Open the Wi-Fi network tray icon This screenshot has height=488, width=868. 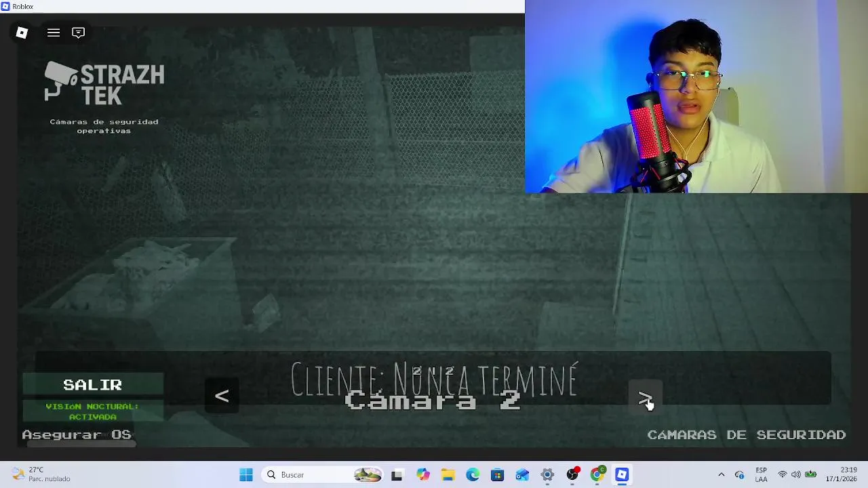click(x=783, y=475)
